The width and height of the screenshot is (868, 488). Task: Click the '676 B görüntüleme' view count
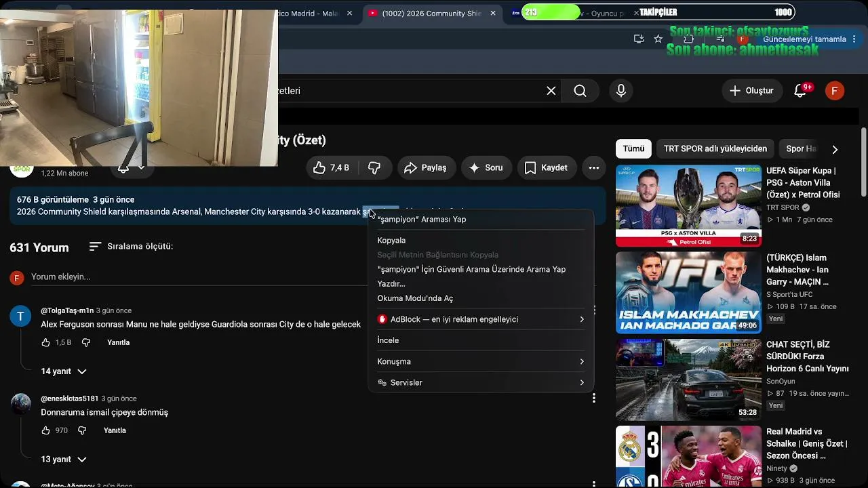pyautogui.click(x=53, y=200)
